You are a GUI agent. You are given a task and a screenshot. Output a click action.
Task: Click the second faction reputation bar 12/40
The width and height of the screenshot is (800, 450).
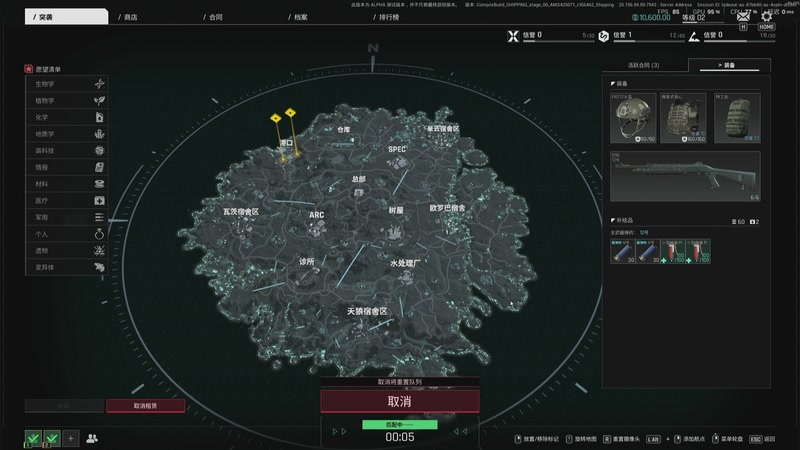648,40
